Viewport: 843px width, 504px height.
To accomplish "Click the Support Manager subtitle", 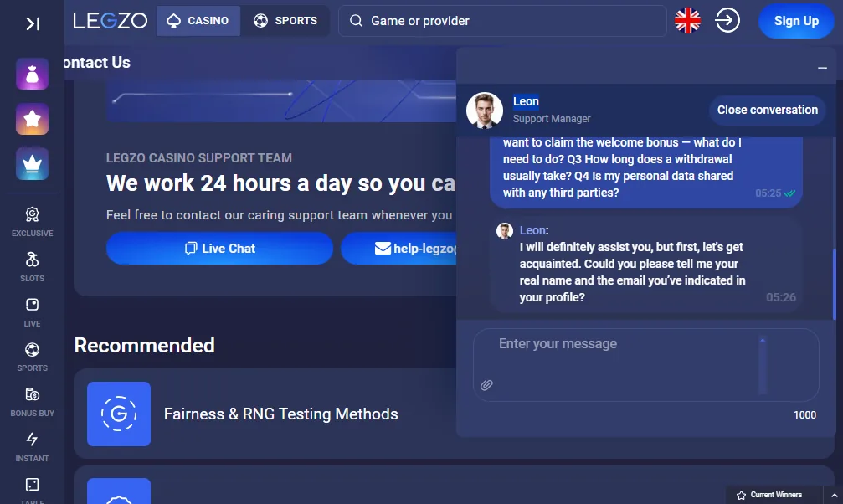I will [x=552, y=119].
